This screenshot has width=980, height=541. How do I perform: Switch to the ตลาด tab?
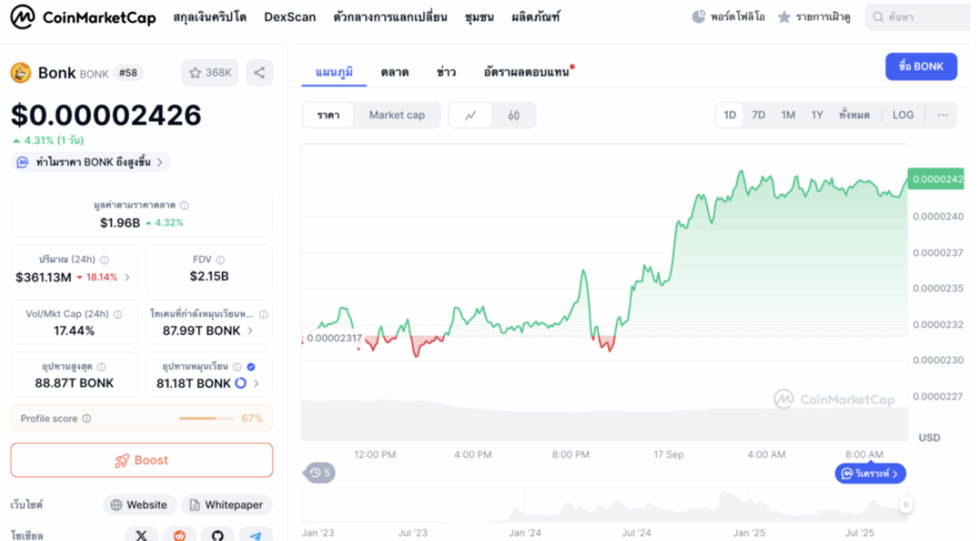click(395, 72)
